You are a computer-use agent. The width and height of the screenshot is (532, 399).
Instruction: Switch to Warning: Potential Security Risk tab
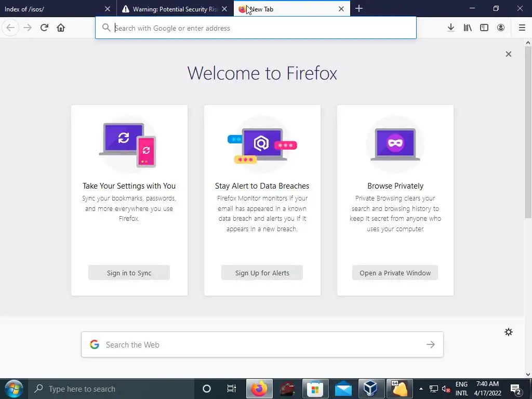[x=175, y=9]
